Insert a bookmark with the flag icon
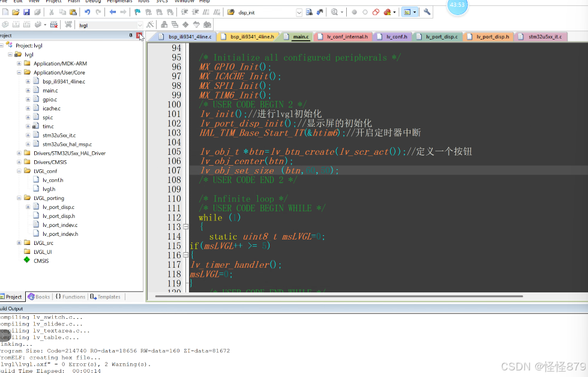 pyautogui.click(x=137, y=13)
